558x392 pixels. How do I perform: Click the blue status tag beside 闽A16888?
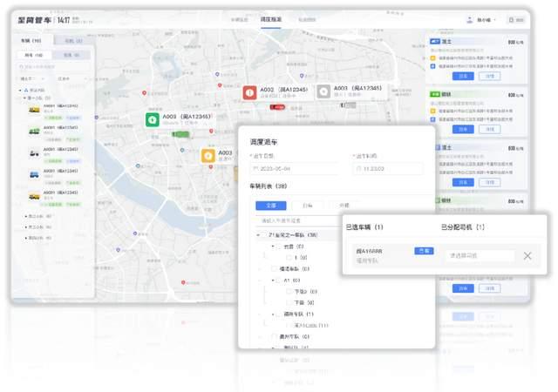coord(424,251)
